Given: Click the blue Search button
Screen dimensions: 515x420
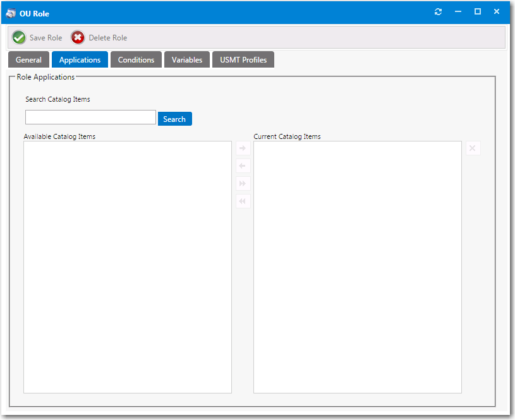Looking at the screenshot, I should (x=174, y=119).
